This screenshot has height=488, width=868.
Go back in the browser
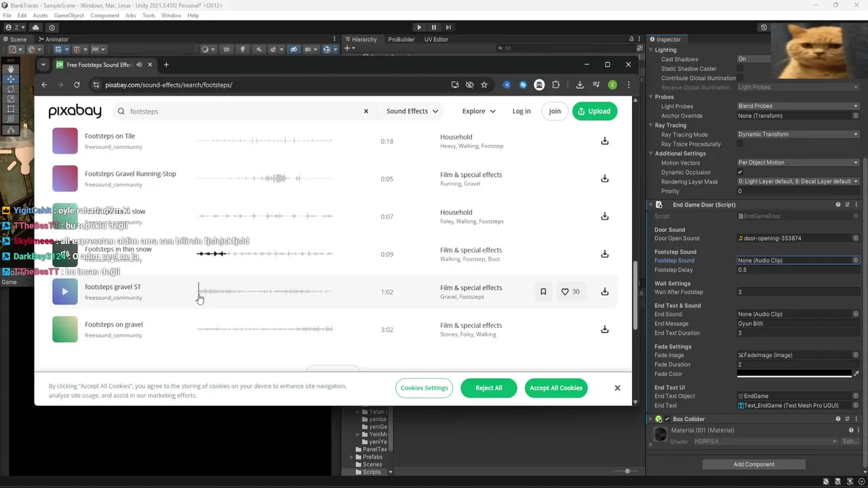pos(44,85)
